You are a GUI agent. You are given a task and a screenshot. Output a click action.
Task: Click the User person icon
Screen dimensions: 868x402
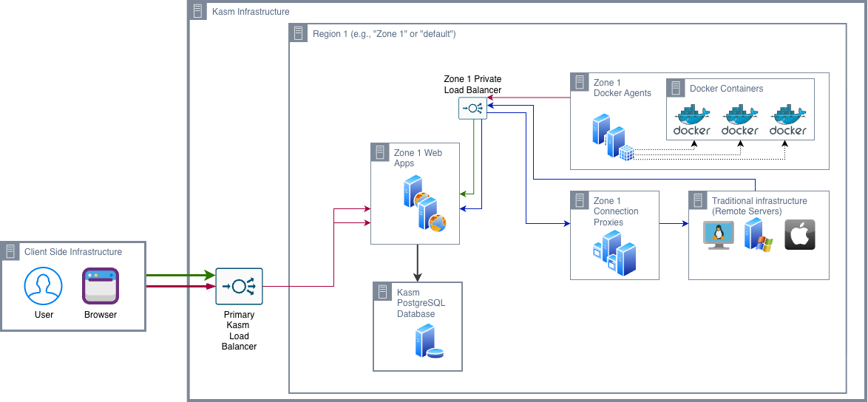43,286
